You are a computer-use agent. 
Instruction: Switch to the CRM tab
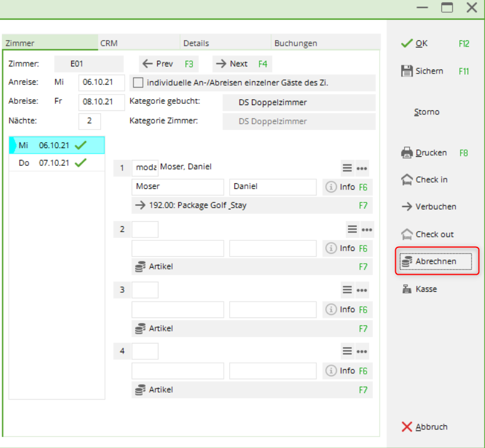[x=109, y=43]
